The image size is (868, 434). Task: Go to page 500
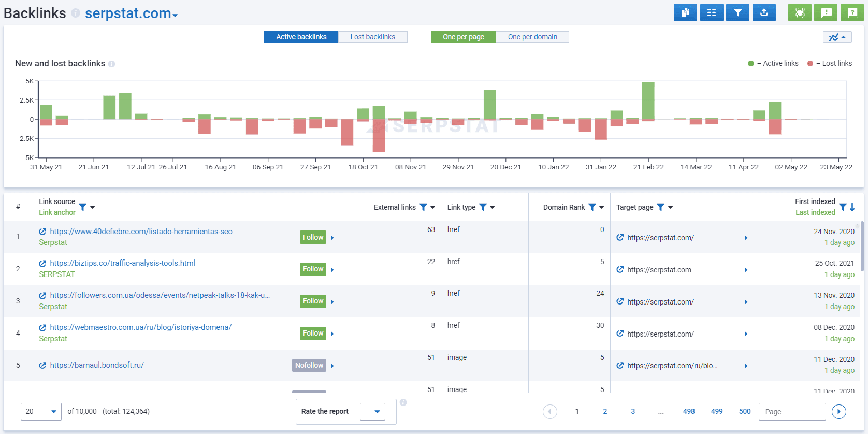click(745, 411)
